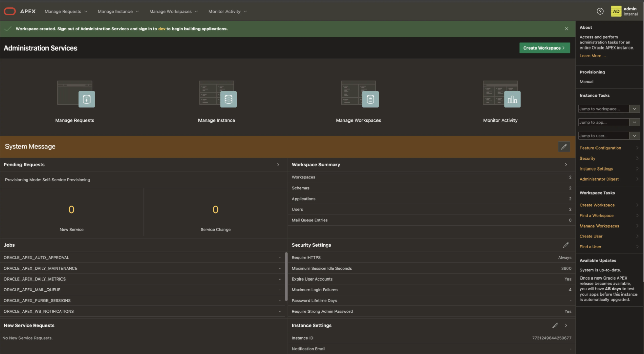The image size is (644, 354).
Task: Select the Mail Queue Entries row
Action: click(431, 220)
